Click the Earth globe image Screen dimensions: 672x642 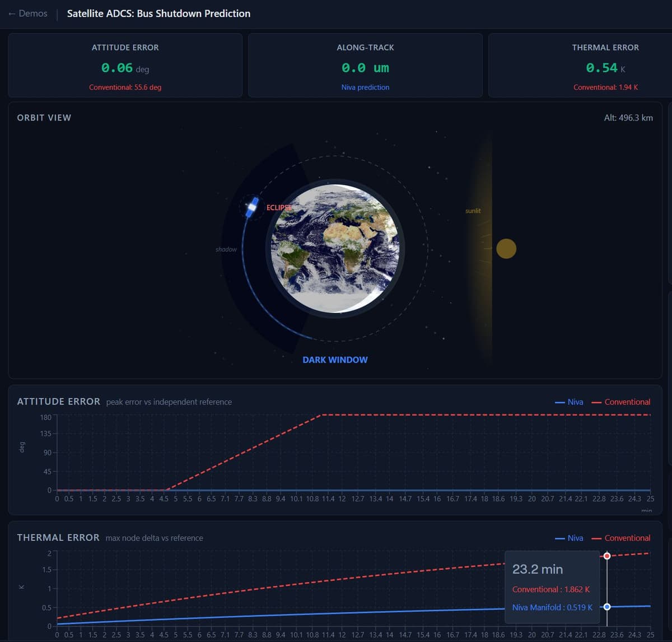(x=335, y=248)
